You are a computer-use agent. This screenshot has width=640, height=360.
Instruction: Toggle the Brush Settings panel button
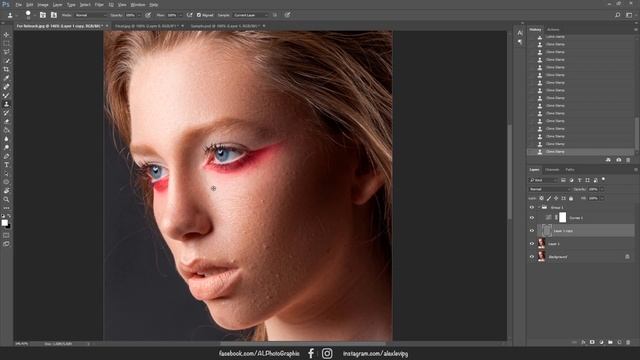pos(43,15)
